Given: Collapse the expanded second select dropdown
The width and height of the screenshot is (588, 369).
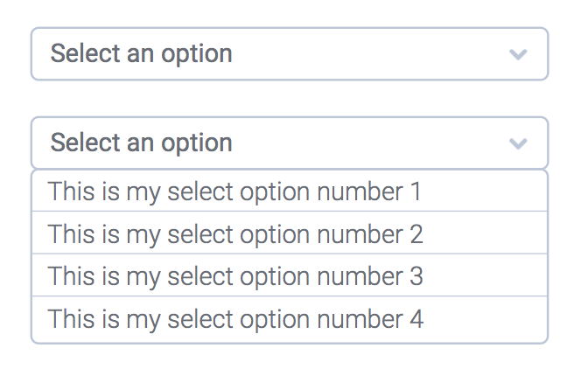Looking at the screenshot, I should (289, 143).
